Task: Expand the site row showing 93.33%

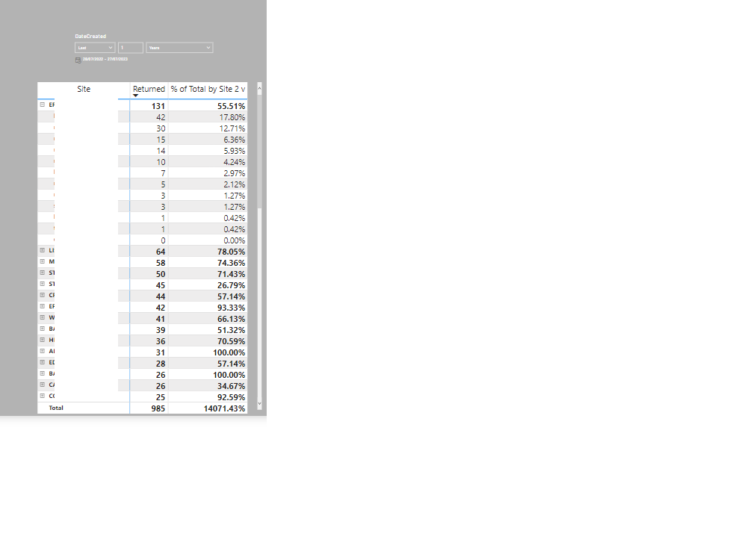Action: (x=43, y=306)
